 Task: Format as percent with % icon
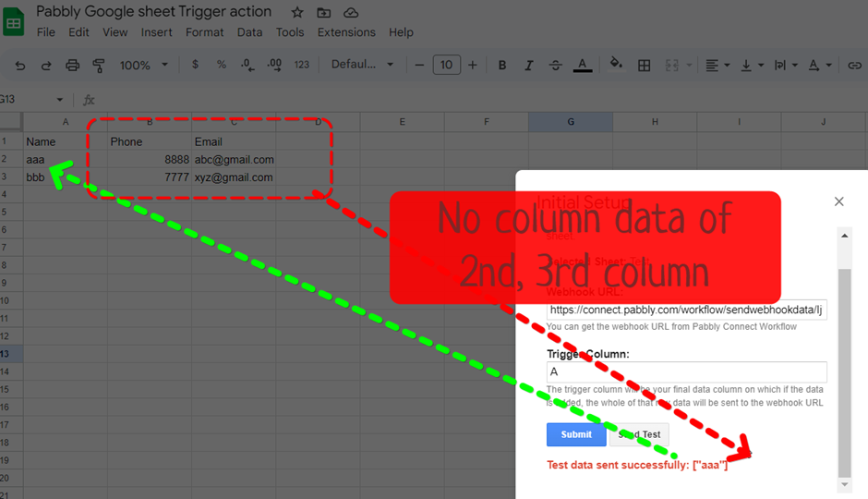222,65
